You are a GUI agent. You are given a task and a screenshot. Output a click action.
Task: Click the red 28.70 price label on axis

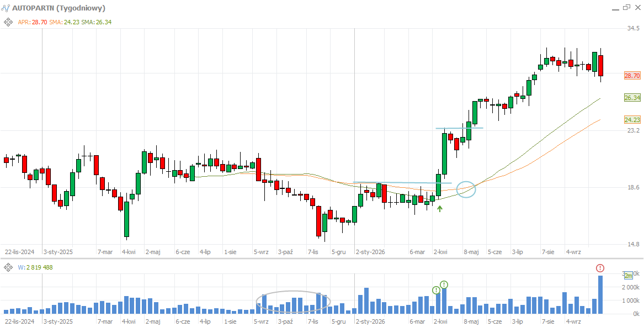[632, 76]
